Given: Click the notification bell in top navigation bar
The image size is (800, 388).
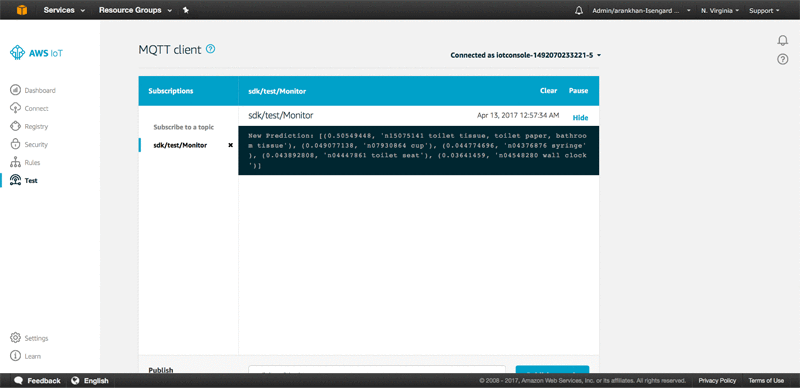Looking at the screenshot, I should [579, 11].
